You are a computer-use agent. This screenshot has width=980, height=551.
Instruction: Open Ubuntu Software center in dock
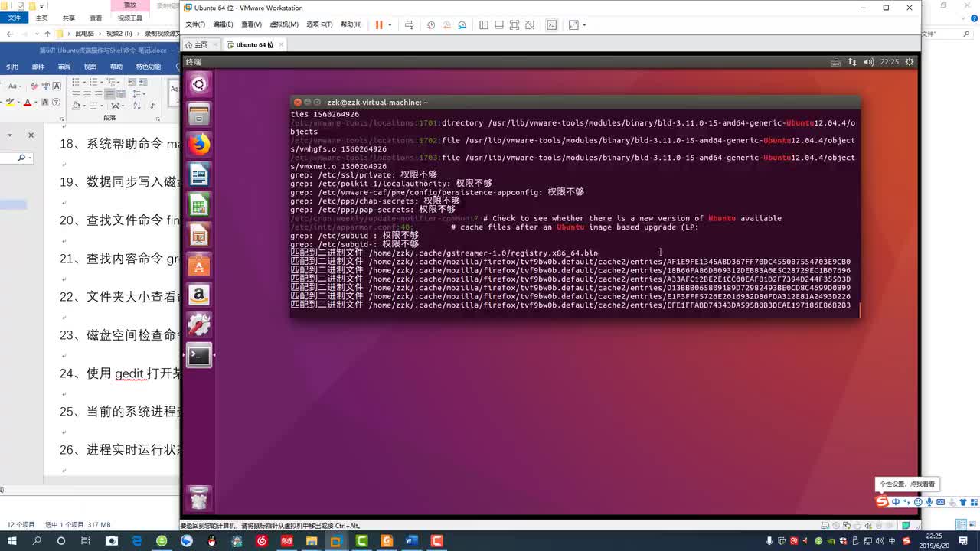pos(199,265)
